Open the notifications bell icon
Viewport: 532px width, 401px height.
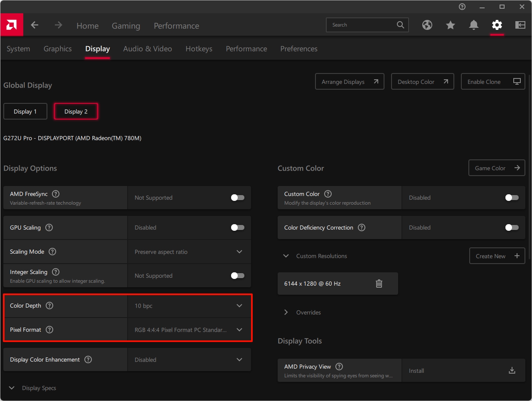click(x=474, y=25)
